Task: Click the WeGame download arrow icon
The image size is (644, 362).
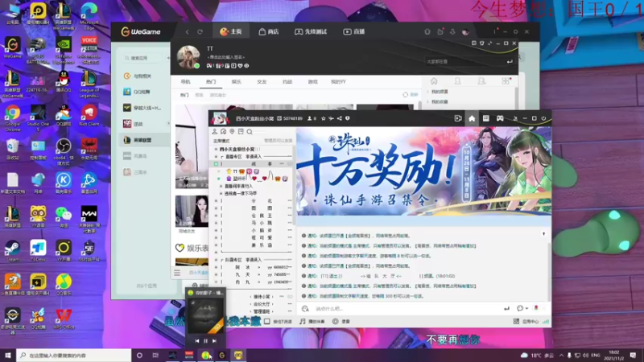Action: click(x=452, y=32)
